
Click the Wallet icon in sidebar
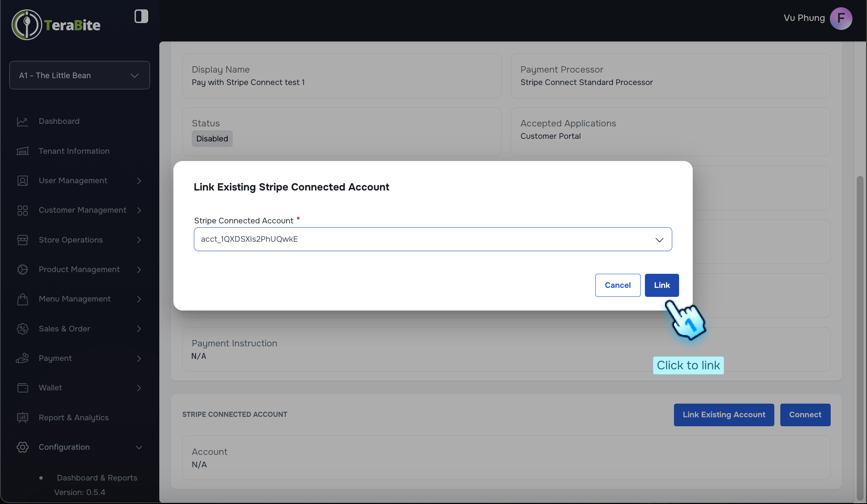22,388
